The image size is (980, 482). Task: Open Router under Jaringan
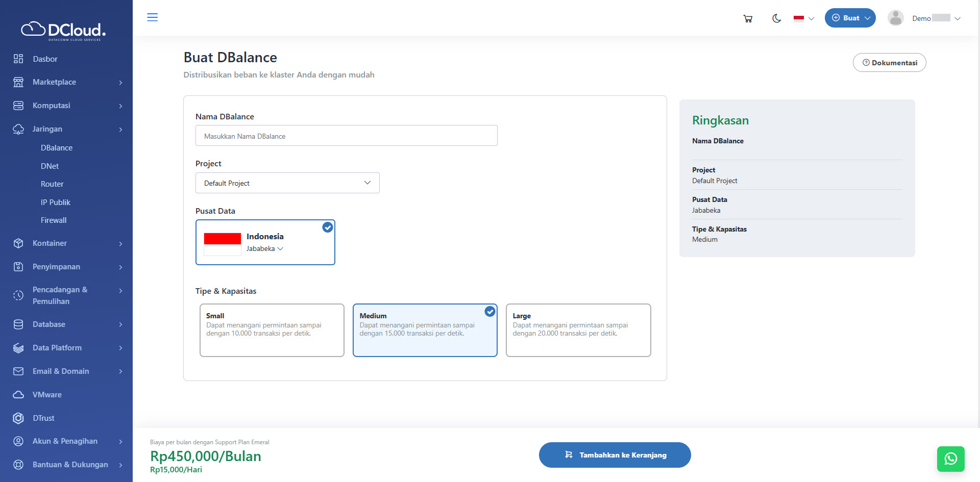point(52,184)
